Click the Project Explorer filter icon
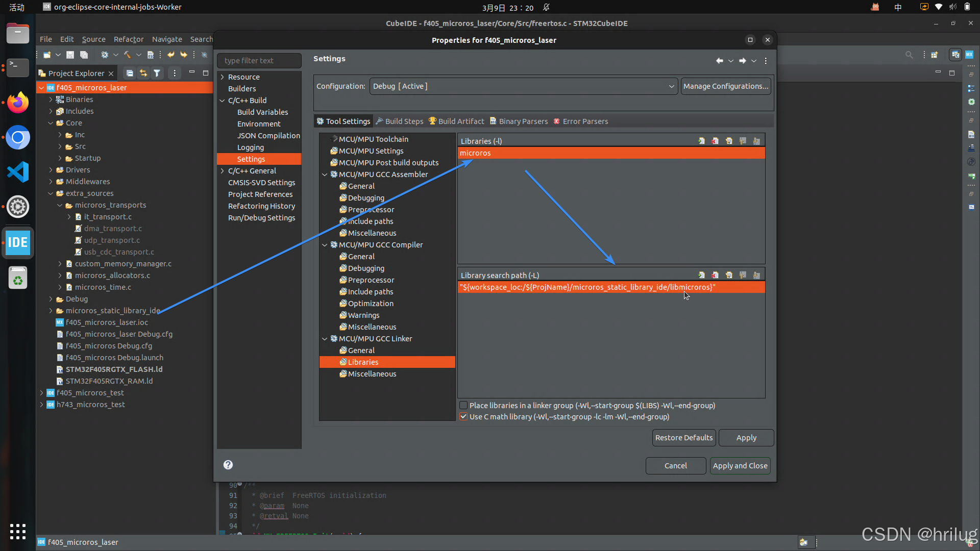 (x=157, y=73)
